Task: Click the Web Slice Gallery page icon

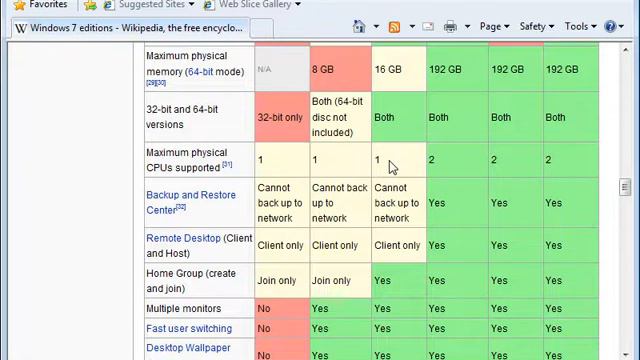Action: click(209, 5)
